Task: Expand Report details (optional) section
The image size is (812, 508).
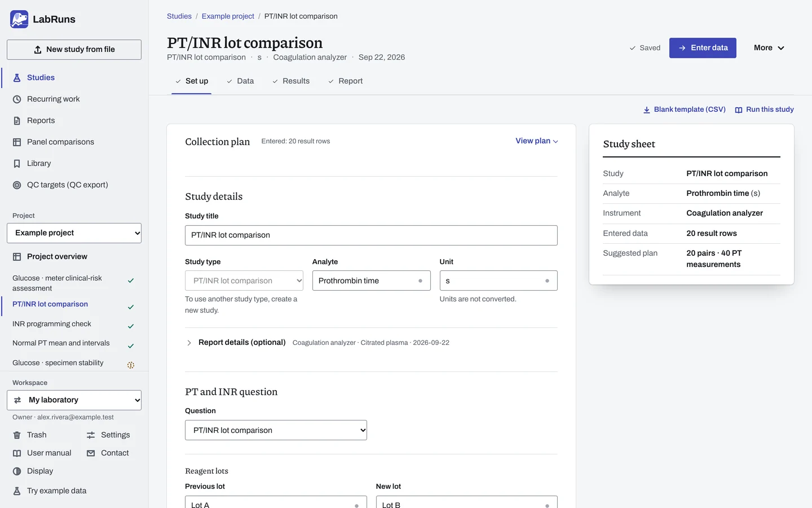Action: pyautogui.click(x=236, y=343)
